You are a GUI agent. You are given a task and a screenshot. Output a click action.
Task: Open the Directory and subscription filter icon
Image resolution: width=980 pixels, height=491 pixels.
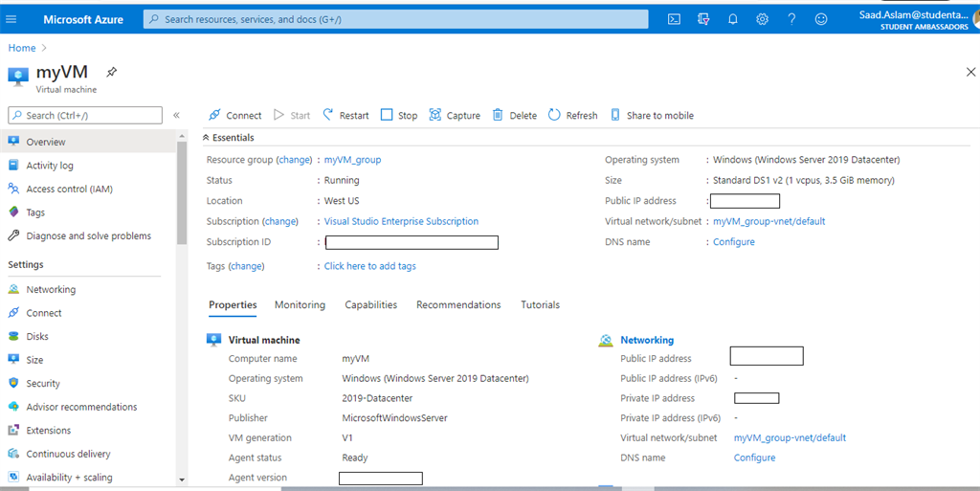[703, 19]
